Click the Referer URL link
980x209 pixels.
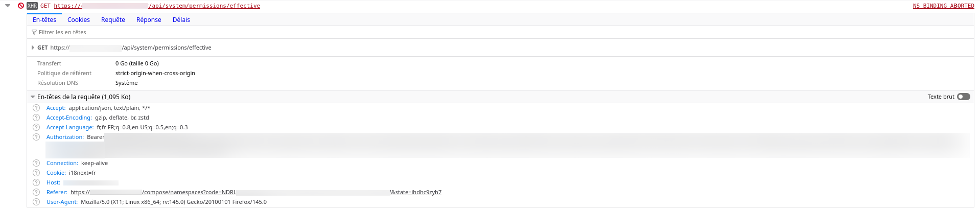[x=255, y=192]
